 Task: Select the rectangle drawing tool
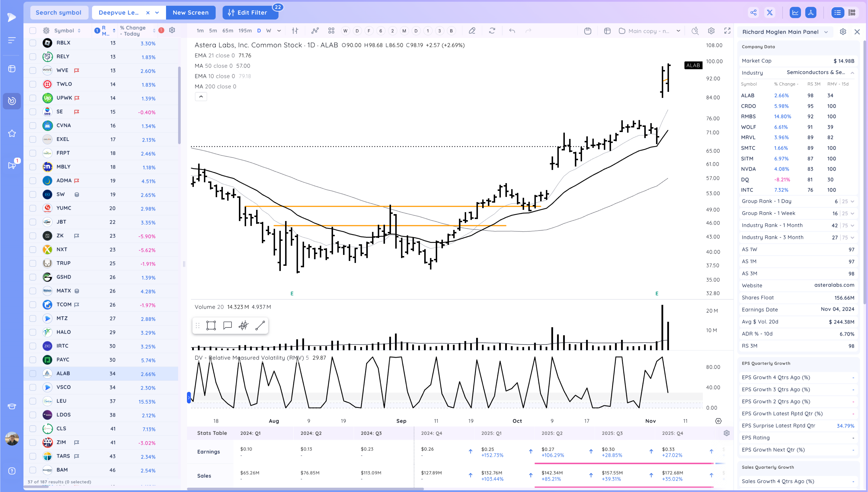click(211, 325)
